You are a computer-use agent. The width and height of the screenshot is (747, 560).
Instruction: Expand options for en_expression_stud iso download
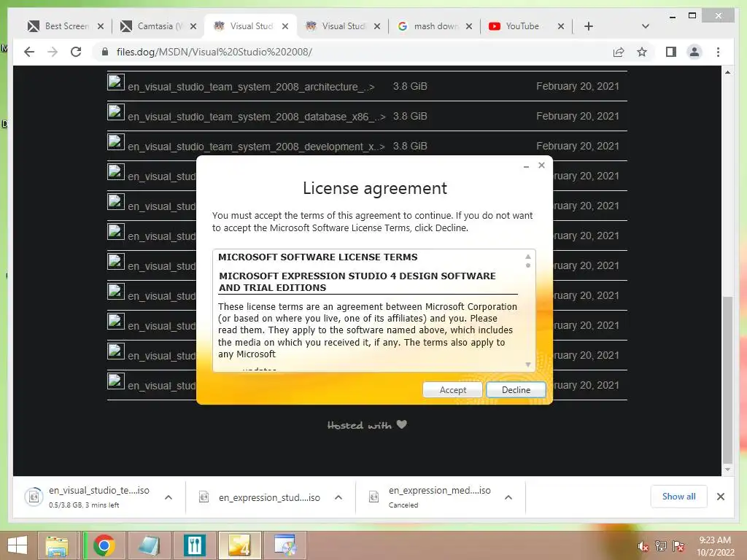point(338,497)
